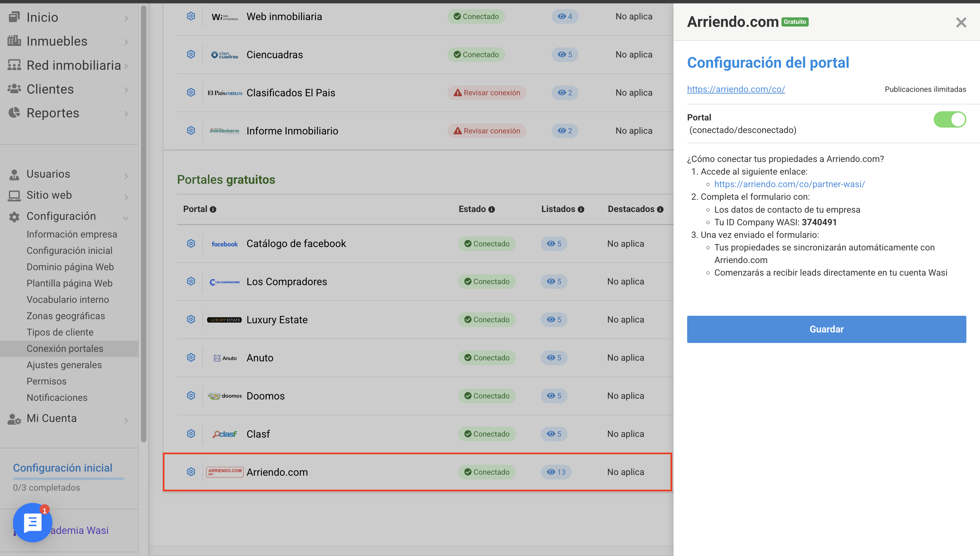Viewport: 980px width, 556px height.
Task: Click the Configuración inicial progress link
Action: tap(63, 468)
